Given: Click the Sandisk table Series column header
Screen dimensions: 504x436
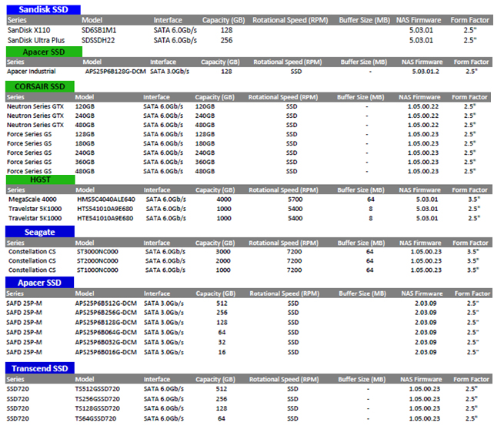Looking at the screenshot, I should 17,20.
